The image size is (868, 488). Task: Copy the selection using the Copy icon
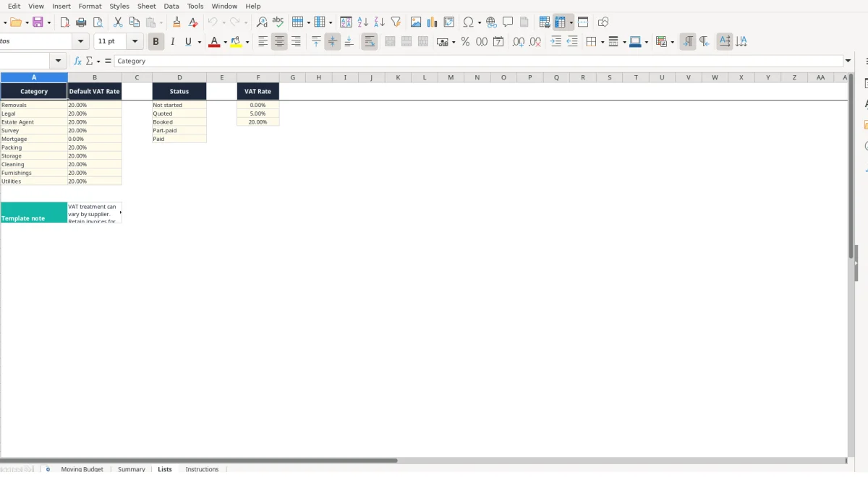point(134,22)
